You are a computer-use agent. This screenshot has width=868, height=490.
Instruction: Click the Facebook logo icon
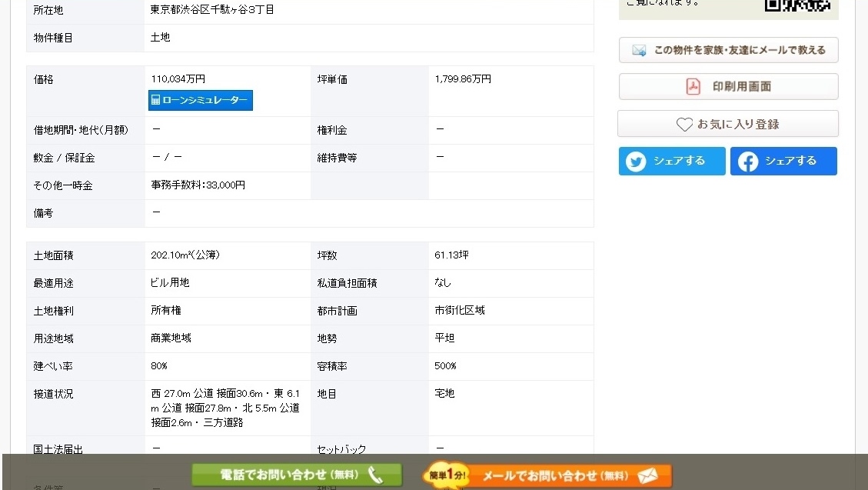[748, 162]
